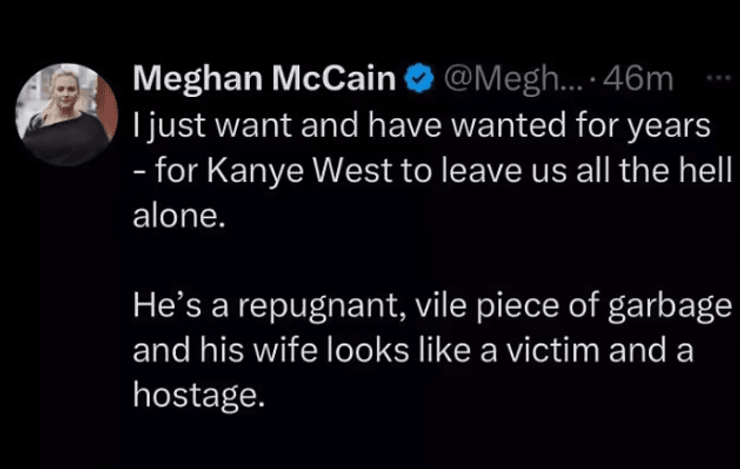Screen dimensions: 740x469
Task: Click the display name Meghan McCain
Action: [x=264, y=79]
